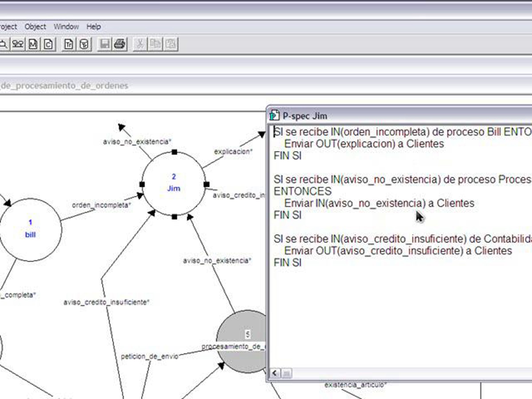Click the two-trees diagram toolbar icon

point(18,44)
